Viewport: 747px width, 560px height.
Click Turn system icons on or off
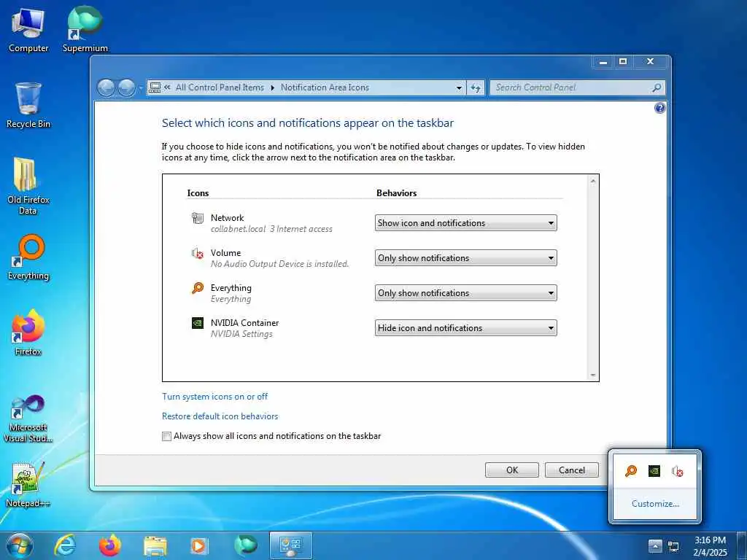(215, 397)
